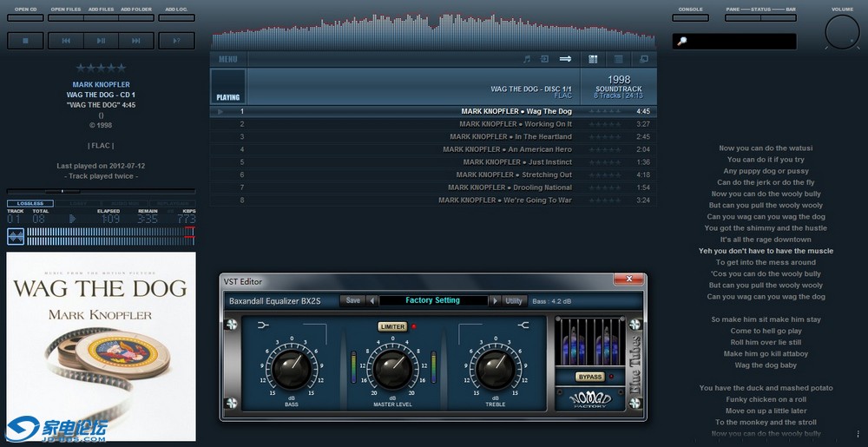
Task: Click the Nomad Factory logo in VST Editor
Action: (x=590, y=399)
